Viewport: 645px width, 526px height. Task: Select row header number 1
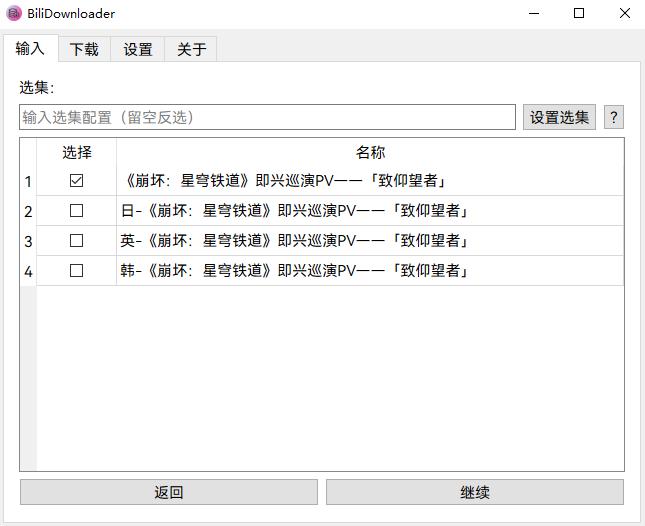(x=28, y=181)
